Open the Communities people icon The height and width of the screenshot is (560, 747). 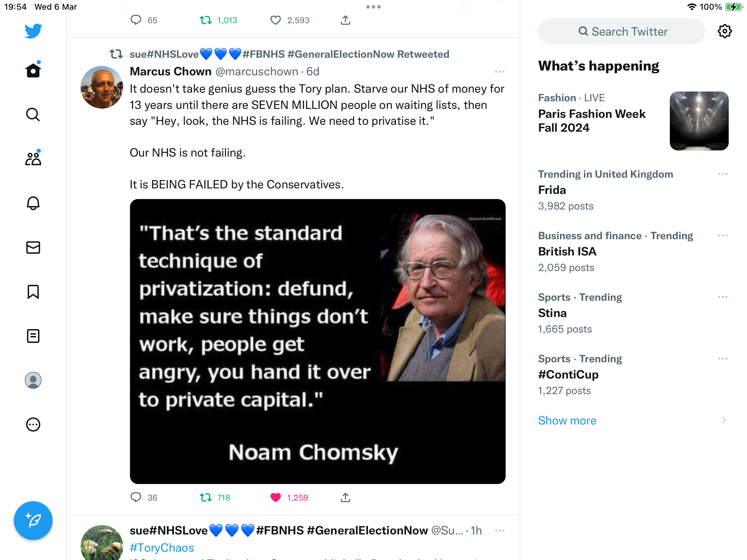[x=33, y=158]
